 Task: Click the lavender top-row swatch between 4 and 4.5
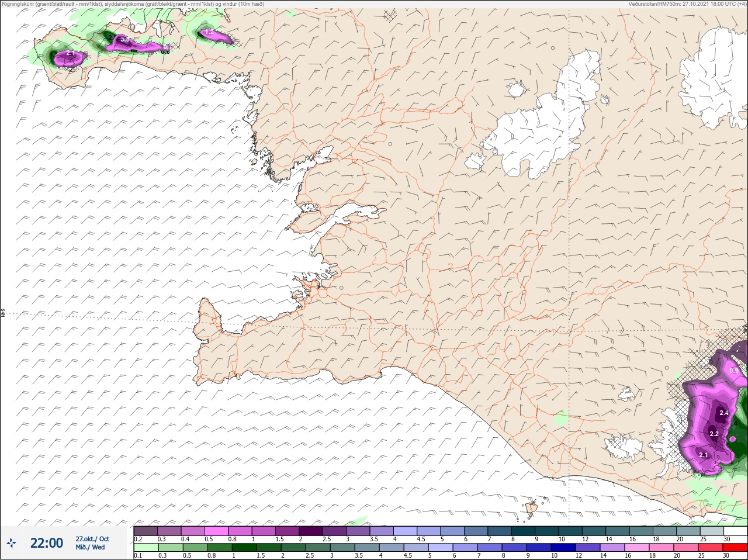406,531
